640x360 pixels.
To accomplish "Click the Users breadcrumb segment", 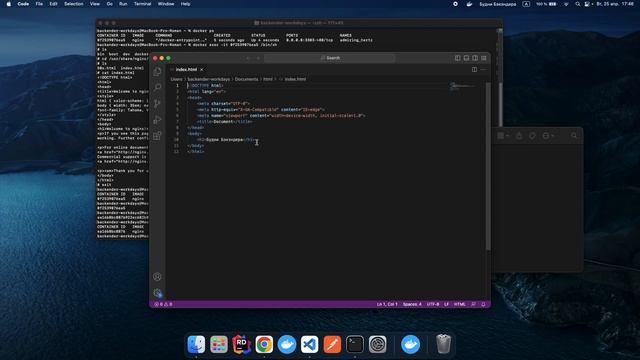I will tap(176, 79).
